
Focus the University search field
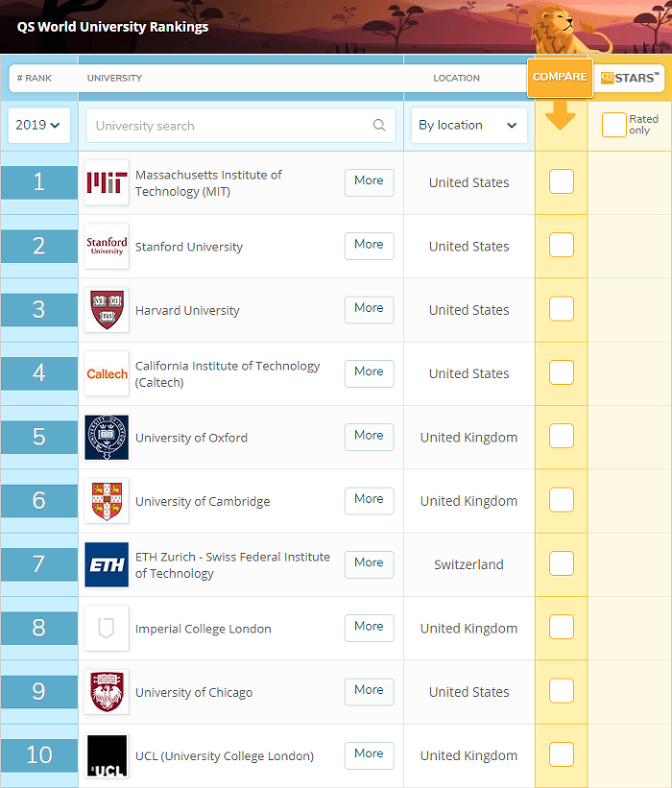(x=241, y=125)
